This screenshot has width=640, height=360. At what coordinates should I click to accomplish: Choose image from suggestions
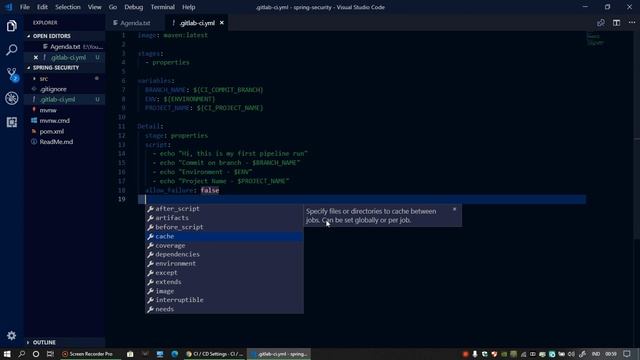point(224,291)
